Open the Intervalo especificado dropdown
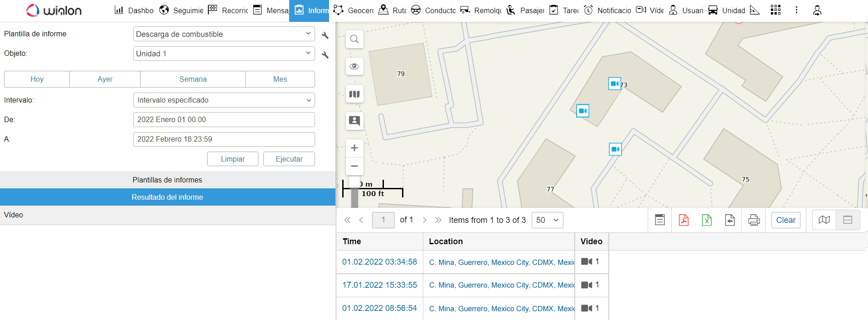868x320 pixels. click(x=224, y=100)
